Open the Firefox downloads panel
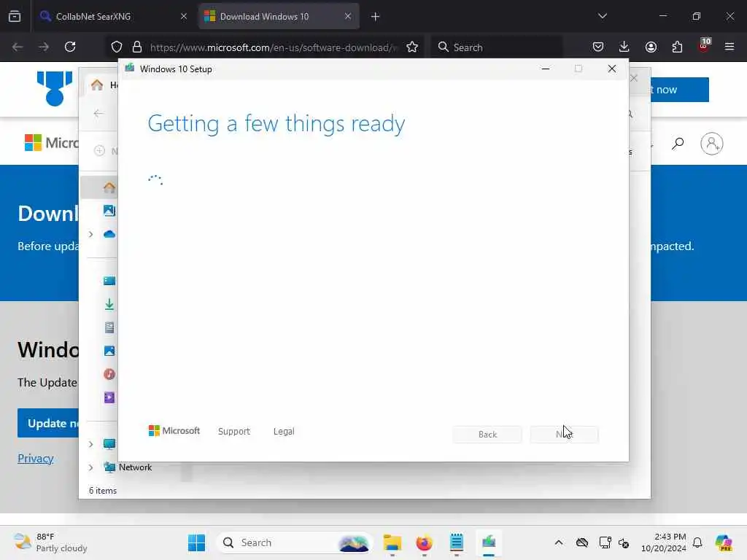 pos(624,47)
